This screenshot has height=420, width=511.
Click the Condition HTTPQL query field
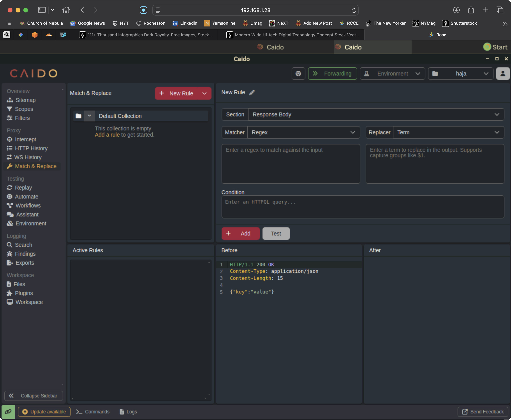pyautogui.click(x=362, y=207)
